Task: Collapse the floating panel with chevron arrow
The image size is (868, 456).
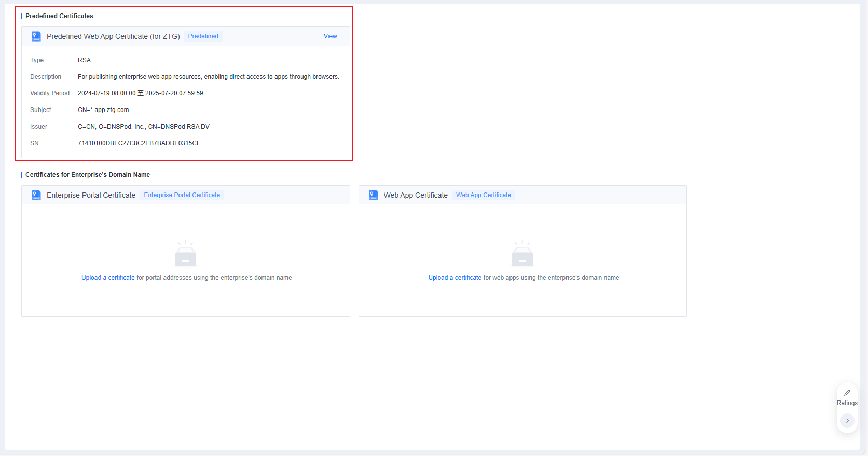Action: pyautogui.click(x=847, y=421)
